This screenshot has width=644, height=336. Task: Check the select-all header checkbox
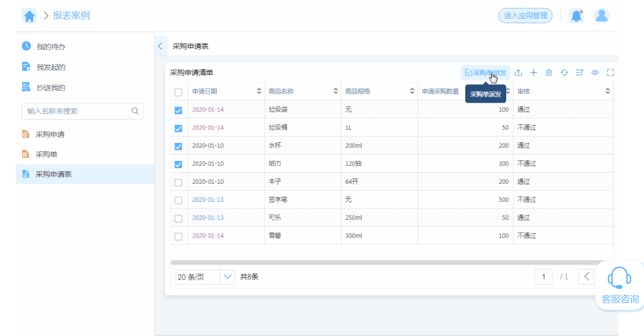pyautogui.click(x=178, y=92)
